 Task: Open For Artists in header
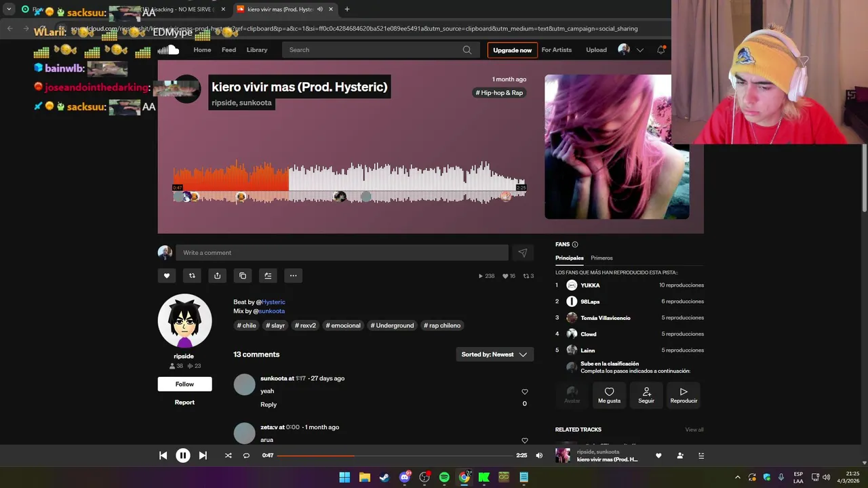557,49
